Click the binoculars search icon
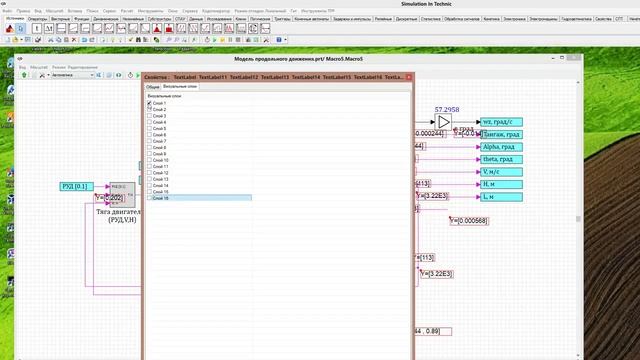Screen dimensions: 640x360 click(x=138, y=40)
